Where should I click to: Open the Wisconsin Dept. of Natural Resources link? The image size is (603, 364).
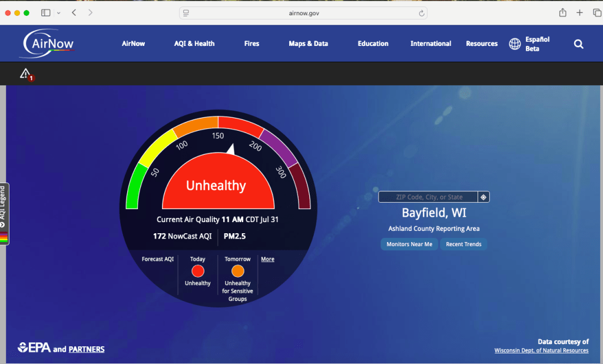(541, 350)
